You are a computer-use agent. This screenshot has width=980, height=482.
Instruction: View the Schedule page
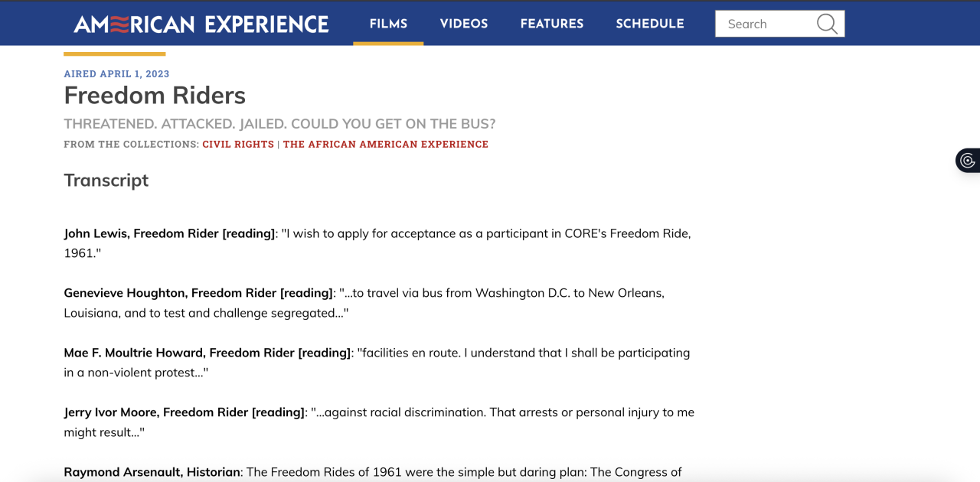[650, 24]
